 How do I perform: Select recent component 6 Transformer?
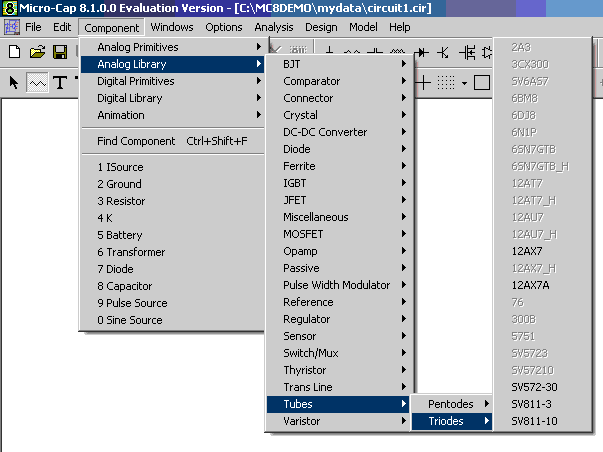(172, 252)
